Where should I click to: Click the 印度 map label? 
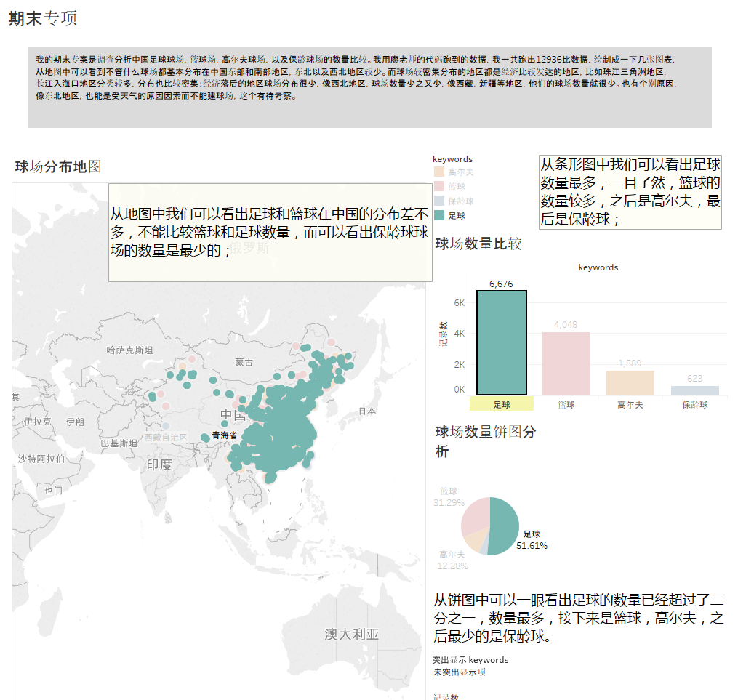(159, 464)
